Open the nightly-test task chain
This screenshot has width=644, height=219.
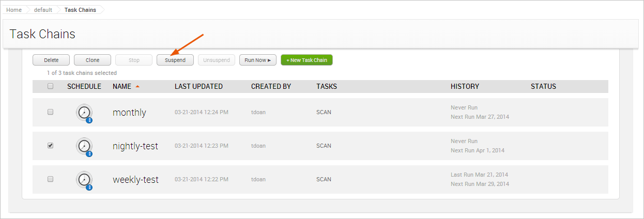[x=135, y=146]
